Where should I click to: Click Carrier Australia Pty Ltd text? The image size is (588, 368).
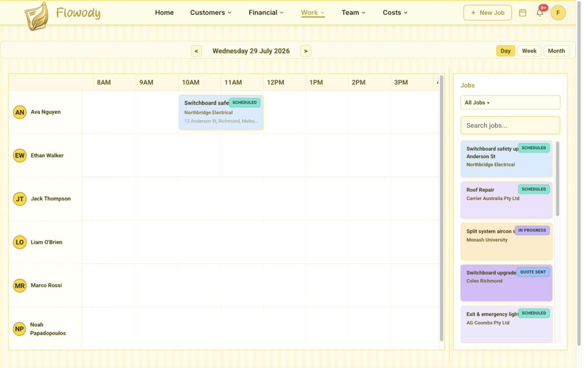click(x=493, y=198)
